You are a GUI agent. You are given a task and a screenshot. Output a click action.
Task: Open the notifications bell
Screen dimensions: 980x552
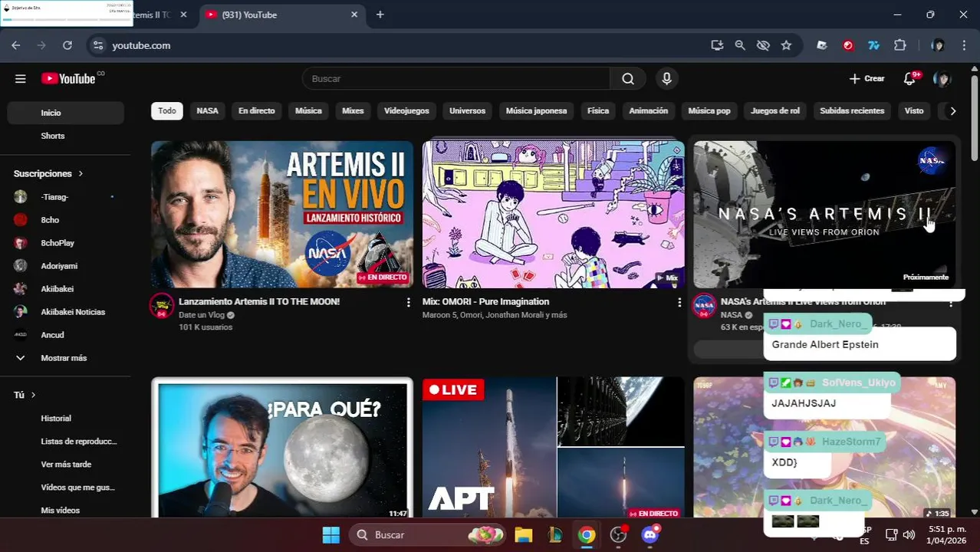coord(909,78)
